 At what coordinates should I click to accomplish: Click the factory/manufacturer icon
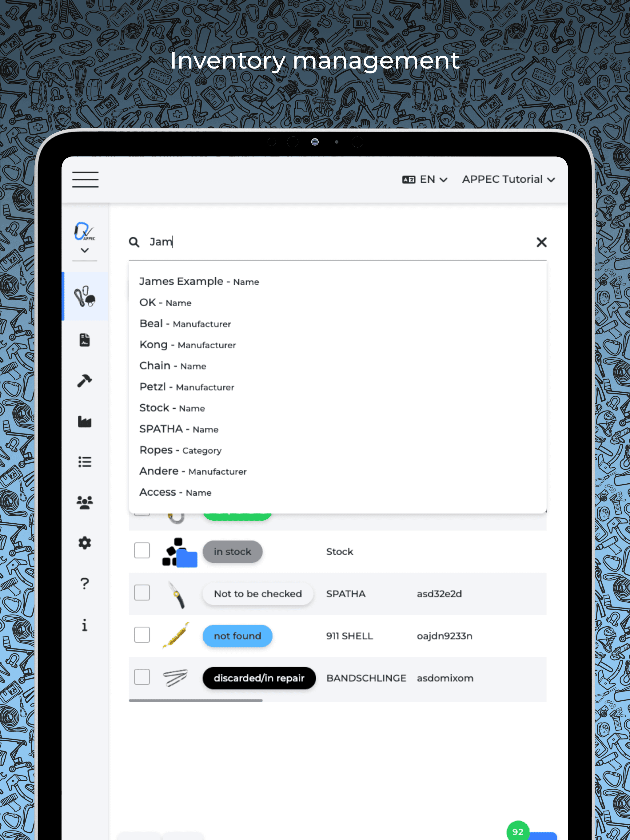point(85,421)
